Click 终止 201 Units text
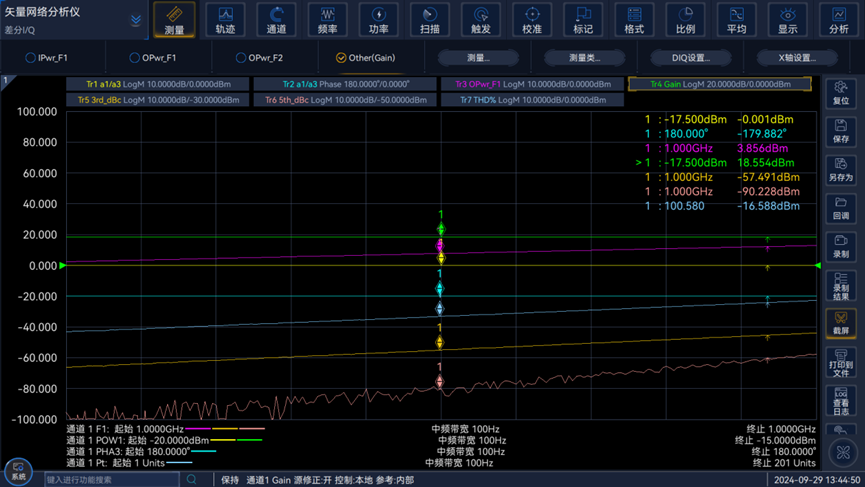The height and width of the screenshot is (487, 865). click(784, 463)
